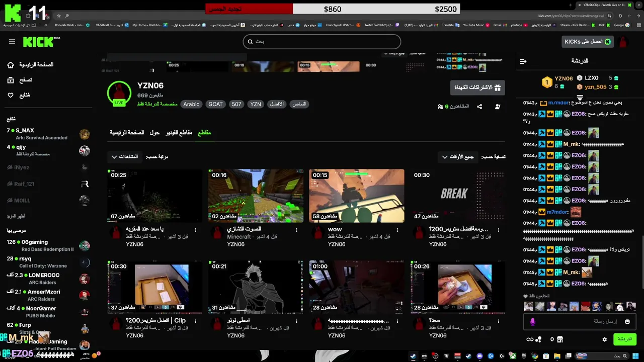
Task: Open options menu for يا سعد عند المقربه clip
Action: click(x=195, y=230)
